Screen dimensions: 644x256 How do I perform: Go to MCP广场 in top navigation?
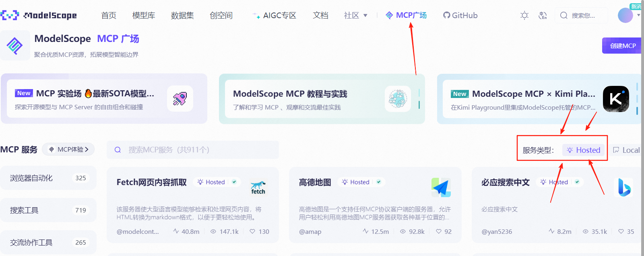pos(406,15)
